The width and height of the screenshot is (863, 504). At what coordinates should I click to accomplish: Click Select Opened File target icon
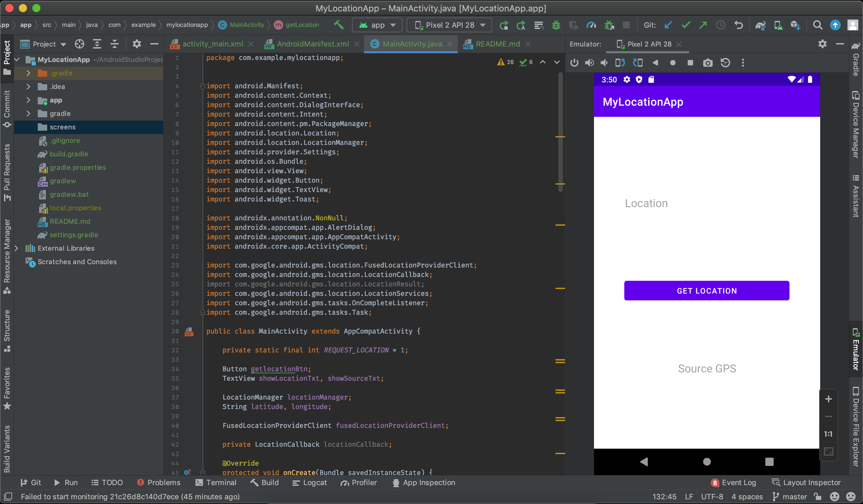[80, 44]
